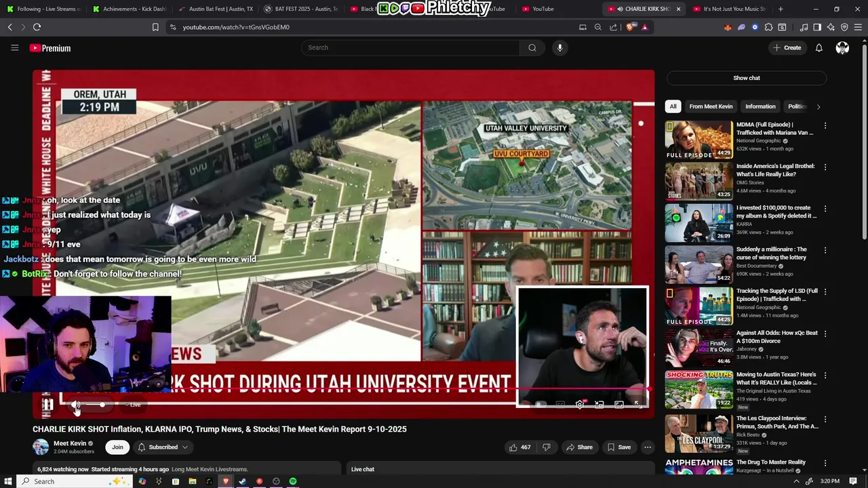Viewport: 868px width, 488px height.
Task: Select the From Meet Kevin chip
Action: 711,106
